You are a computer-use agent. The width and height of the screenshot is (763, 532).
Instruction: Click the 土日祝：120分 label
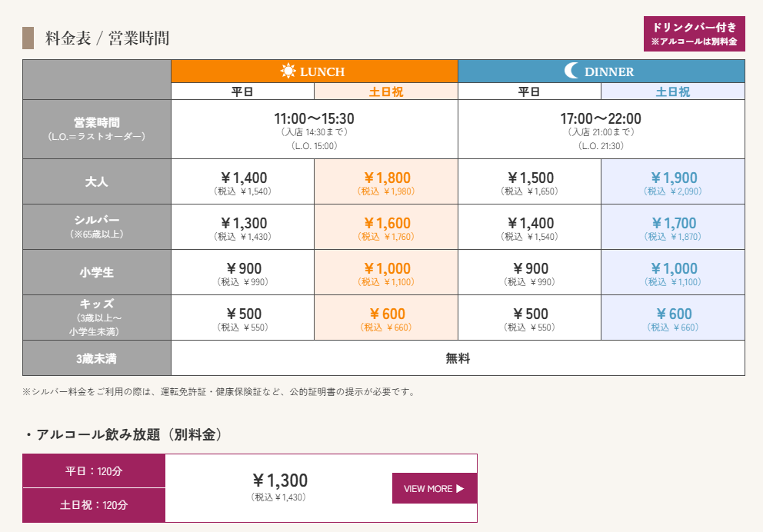(94, 505)
